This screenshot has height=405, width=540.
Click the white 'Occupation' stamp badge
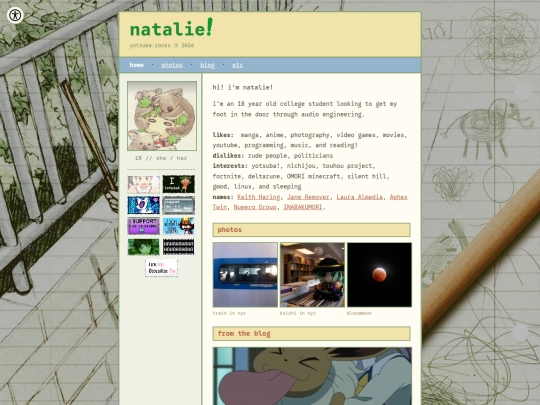point(161,268)
